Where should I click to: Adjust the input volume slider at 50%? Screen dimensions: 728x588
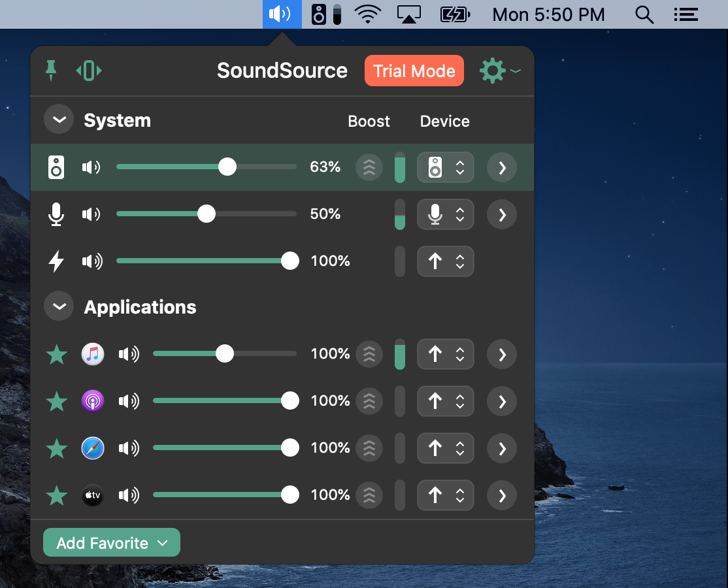coord(206,214)
